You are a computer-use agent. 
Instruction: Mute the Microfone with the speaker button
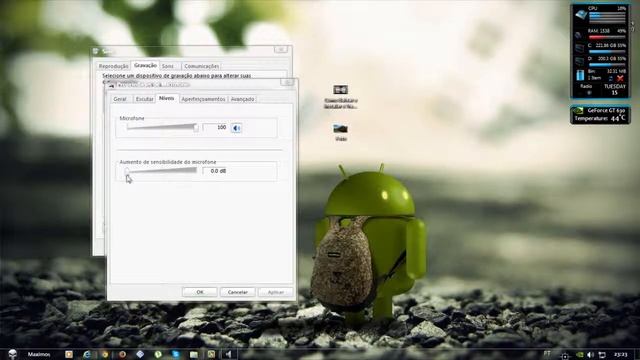[x=236, y=128]
